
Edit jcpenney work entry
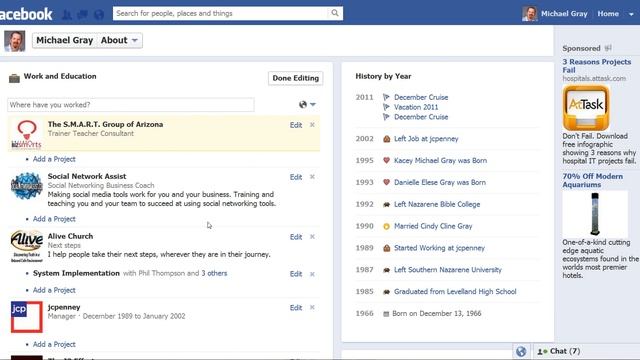pos(296,308)
